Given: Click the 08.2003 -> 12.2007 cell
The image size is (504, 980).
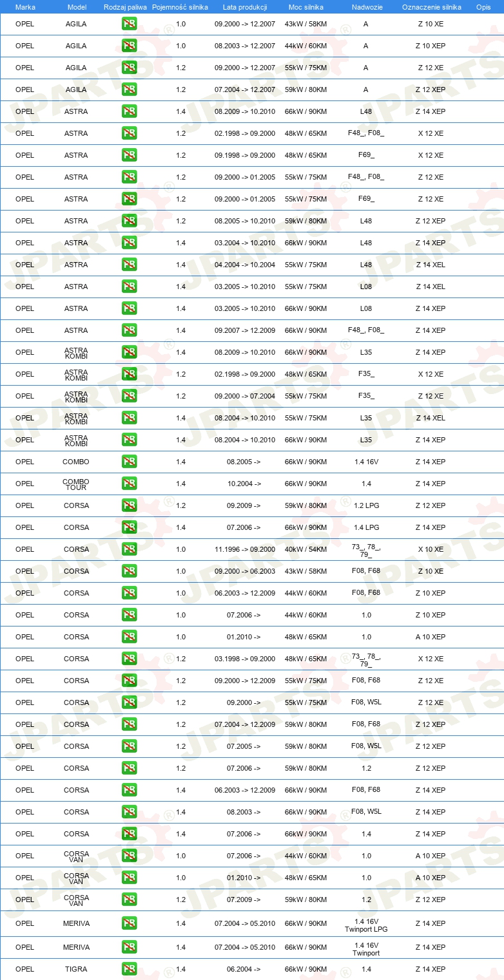Looking at the screenshot, I should point(245,46).
